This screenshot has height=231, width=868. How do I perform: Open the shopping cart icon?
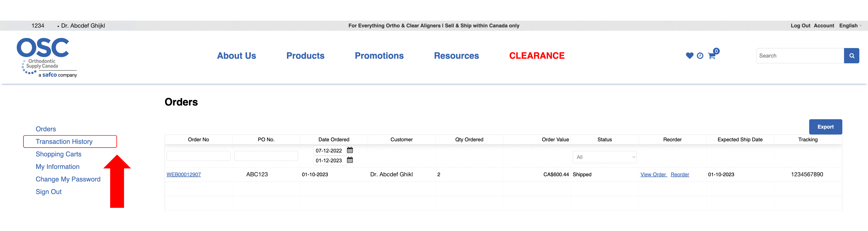click(711, 56)
